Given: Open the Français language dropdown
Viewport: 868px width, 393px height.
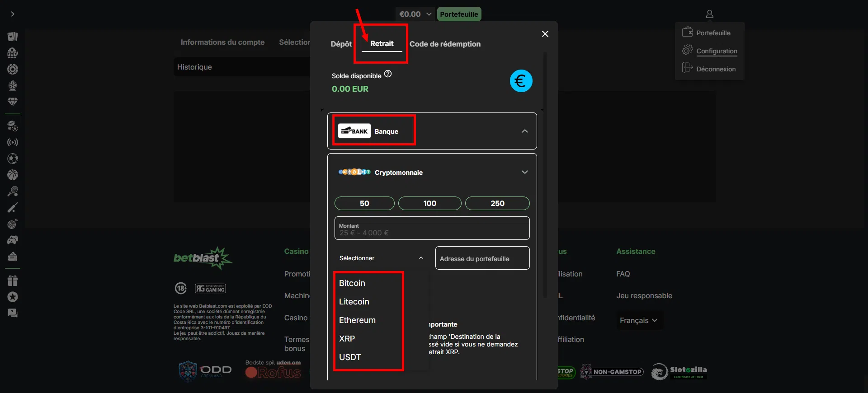Looking at the screenshot, I should 638,320.
